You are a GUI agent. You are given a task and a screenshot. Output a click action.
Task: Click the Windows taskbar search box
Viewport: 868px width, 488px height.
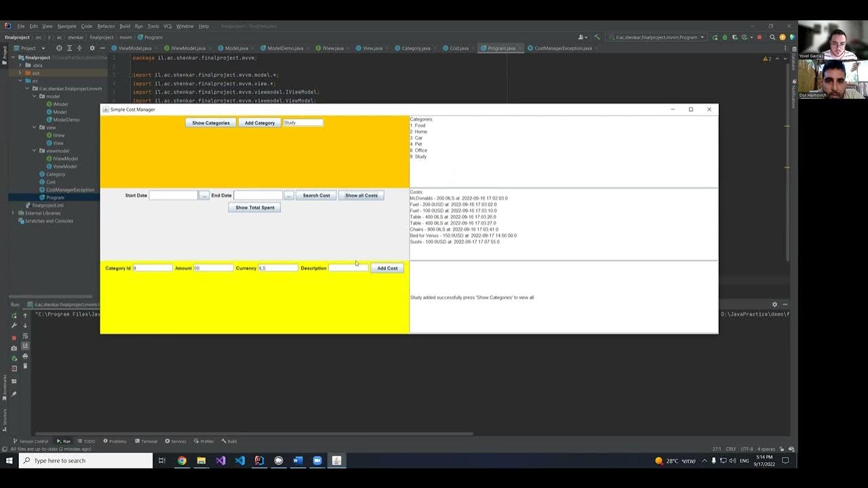coord(85,460)
